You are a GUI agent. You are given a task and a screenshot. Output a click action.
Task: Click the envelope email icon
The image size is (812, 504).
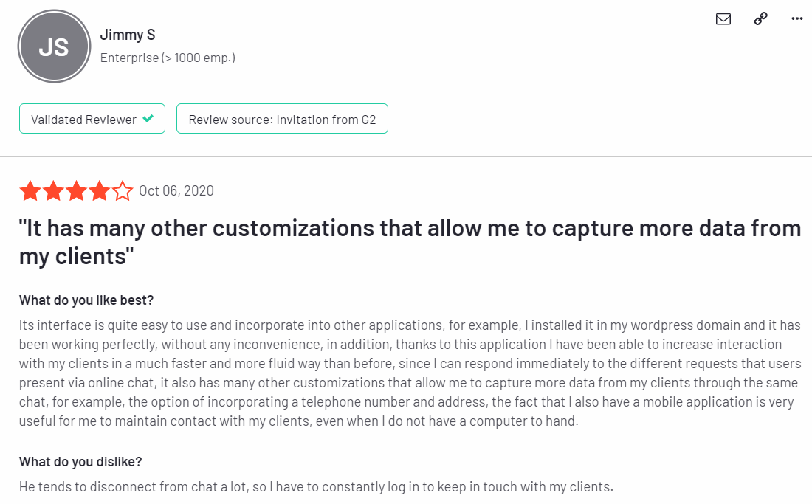pos(723,19)
